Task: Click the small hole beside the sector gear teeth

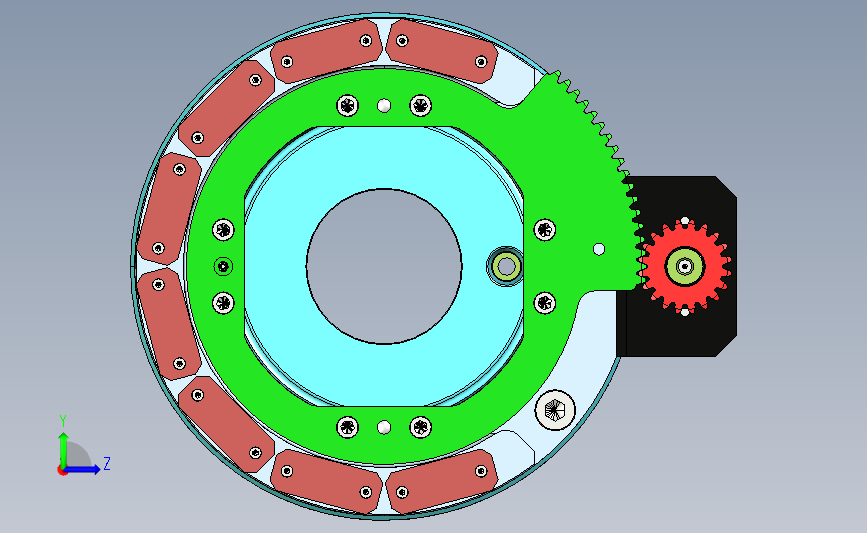Action: pyautogui.click(x=599, y=249)
